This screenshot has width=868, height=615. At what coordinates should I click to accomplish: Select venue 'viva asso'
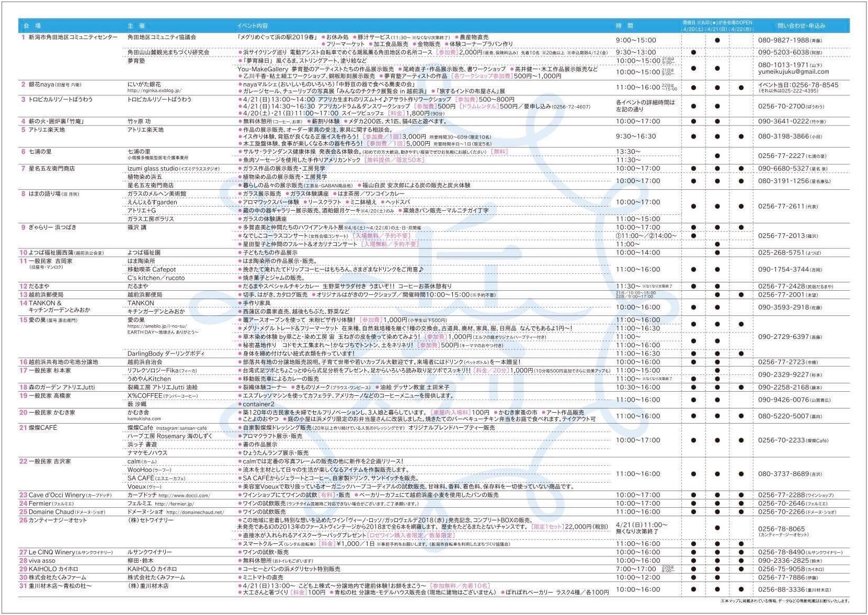[x=42, y=561]
